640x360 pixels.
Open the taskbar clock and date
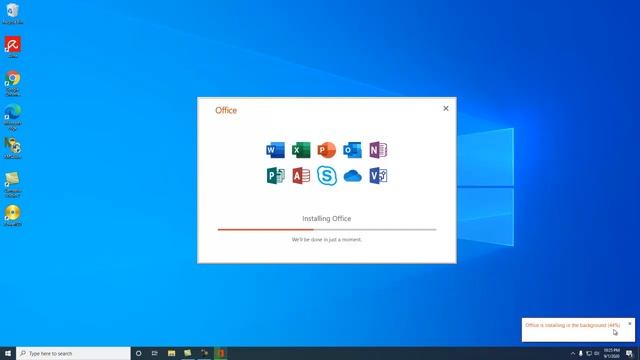[611, 353]
